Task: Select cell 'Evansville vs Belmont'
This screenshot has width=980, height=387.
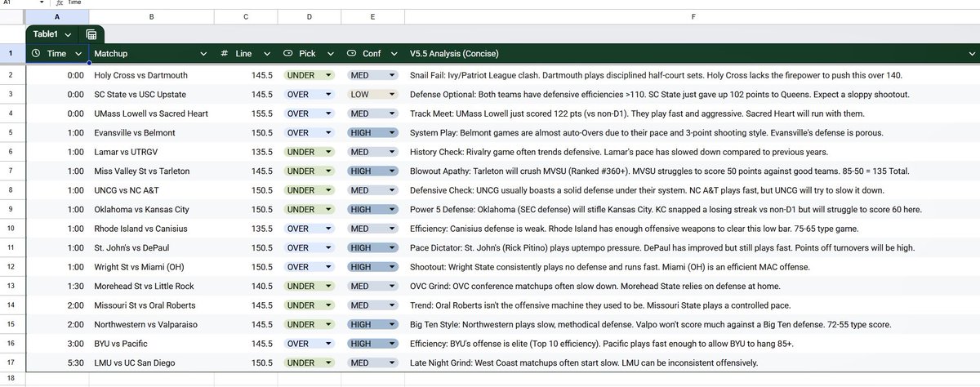Action: click(x=152, y=132)
